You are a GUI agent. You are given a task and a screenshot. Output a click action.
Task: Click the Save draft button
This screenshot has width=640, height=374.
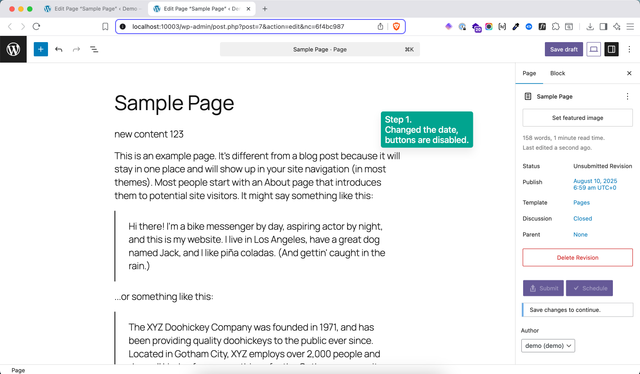point(564,49)
